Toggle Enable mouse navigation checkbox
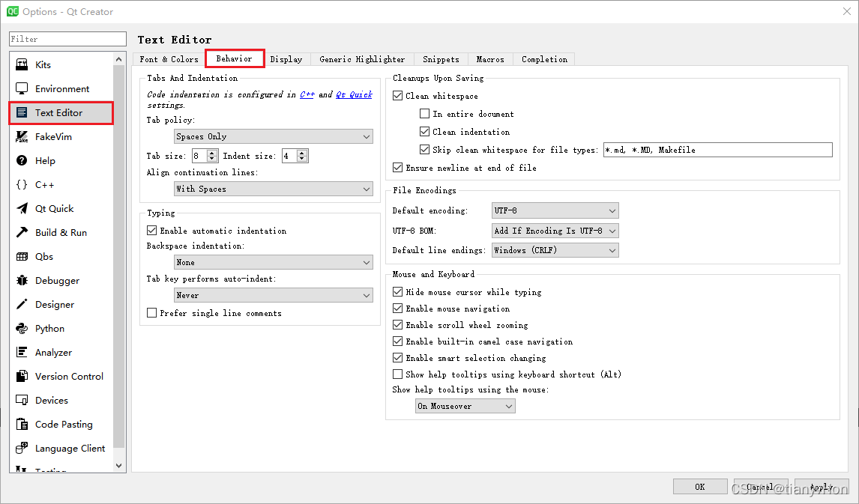The height and width of the screenshot is (504, 859). click(398, 309)
